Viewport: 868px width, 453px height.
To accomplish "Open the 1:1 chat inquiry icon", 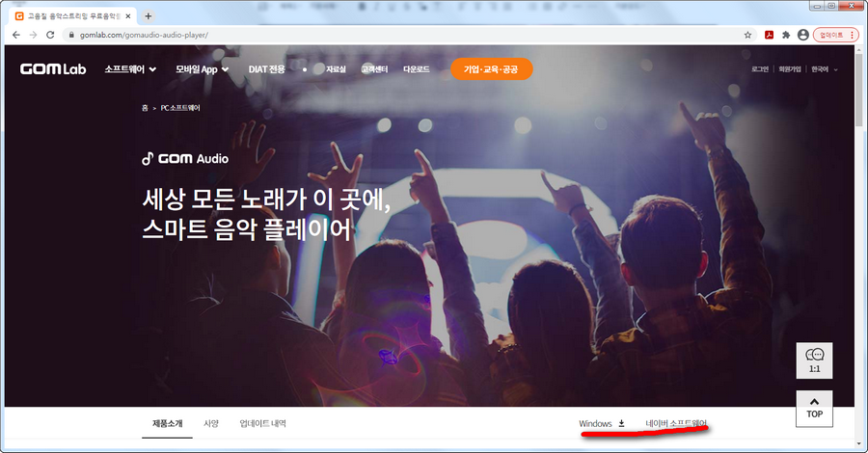I will pyautogui.click(x=814, y=360).
